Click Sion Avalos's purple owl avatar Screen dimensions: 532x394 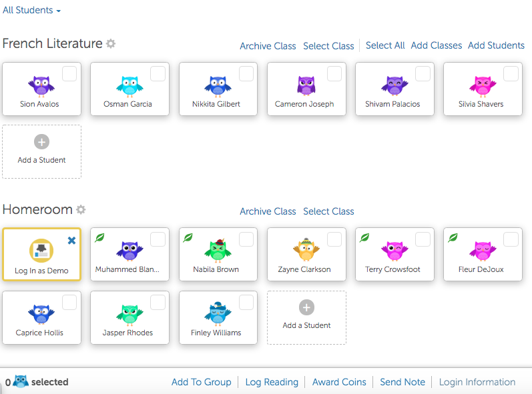(x=41, y=85)
